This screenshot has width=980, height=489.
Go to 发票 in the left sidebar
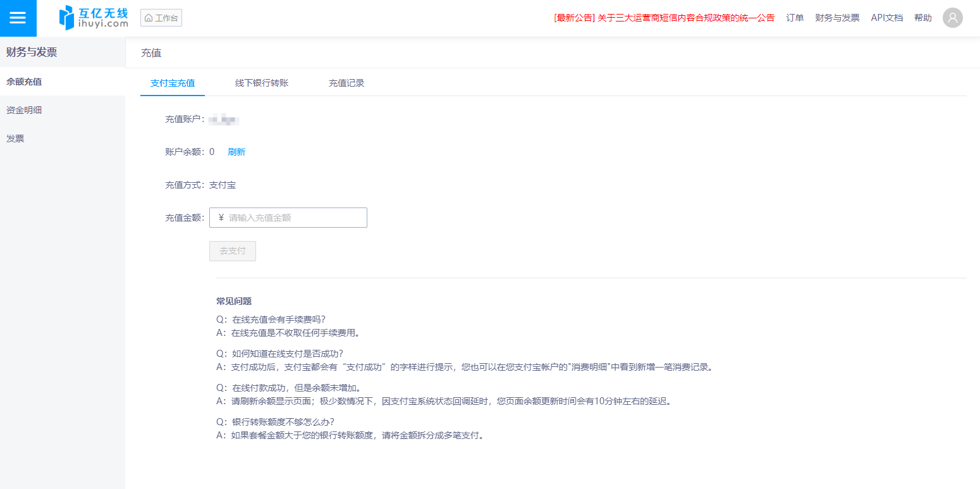point(15,139)
